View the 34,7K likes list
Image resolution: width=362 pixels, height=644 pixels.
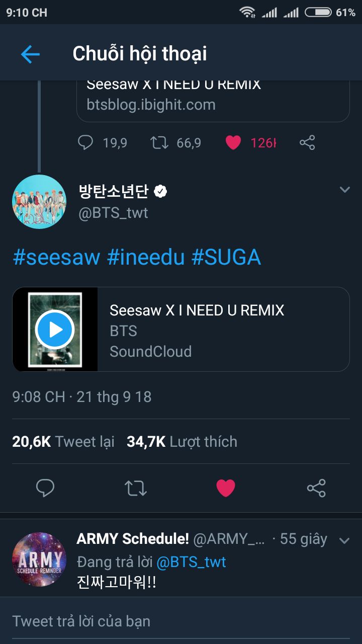tap(182, 442)
